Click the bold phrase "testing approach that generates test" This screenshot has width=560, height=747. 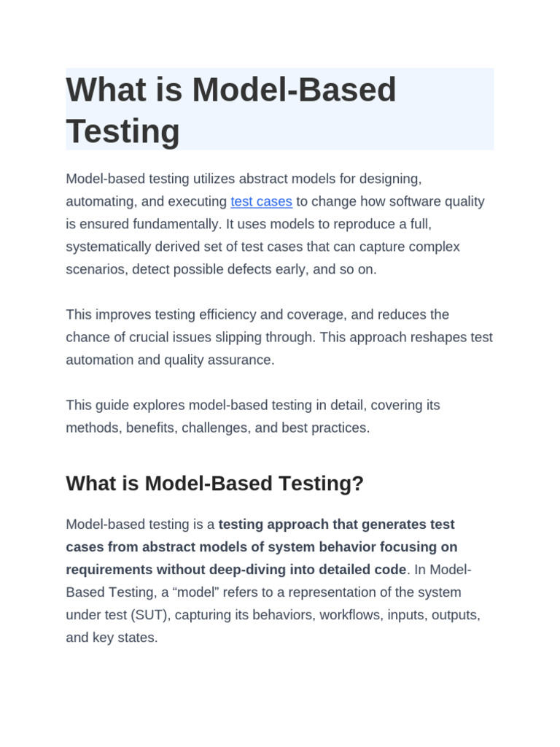(x=336, y=525)
